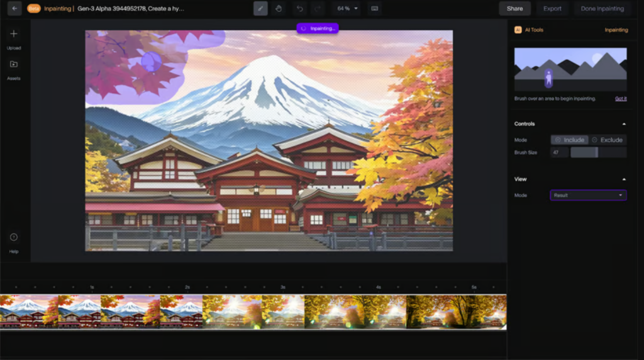The width and height of the screenshot is (644, 360).
Task: Click the undo arrow icon
Action: (x=300, y=9)
